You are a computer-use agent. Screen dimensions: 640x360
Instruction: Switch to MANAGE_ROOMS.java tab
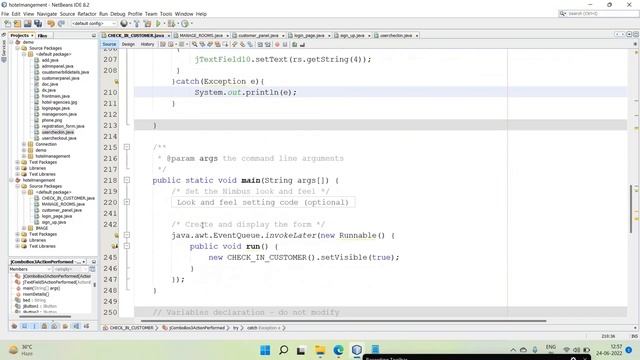coord(201,36)
